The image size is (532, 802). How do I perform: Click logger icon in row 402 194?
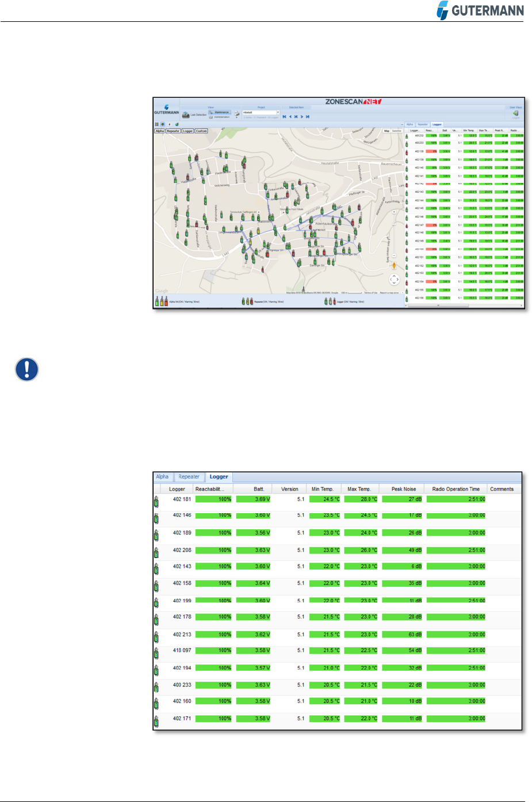pyautogui.click(x=156, y=670)
